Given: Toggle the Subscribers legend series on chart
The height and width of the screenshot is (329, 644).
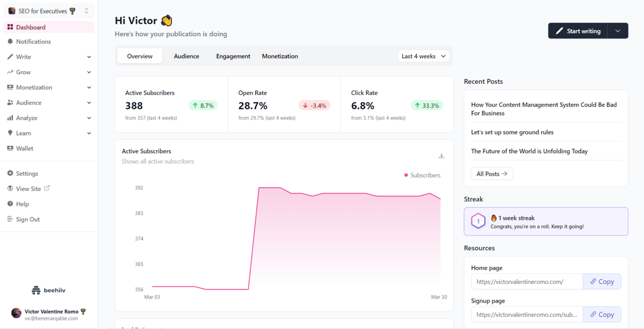Looking at the screenshot, I should [422, 175].
